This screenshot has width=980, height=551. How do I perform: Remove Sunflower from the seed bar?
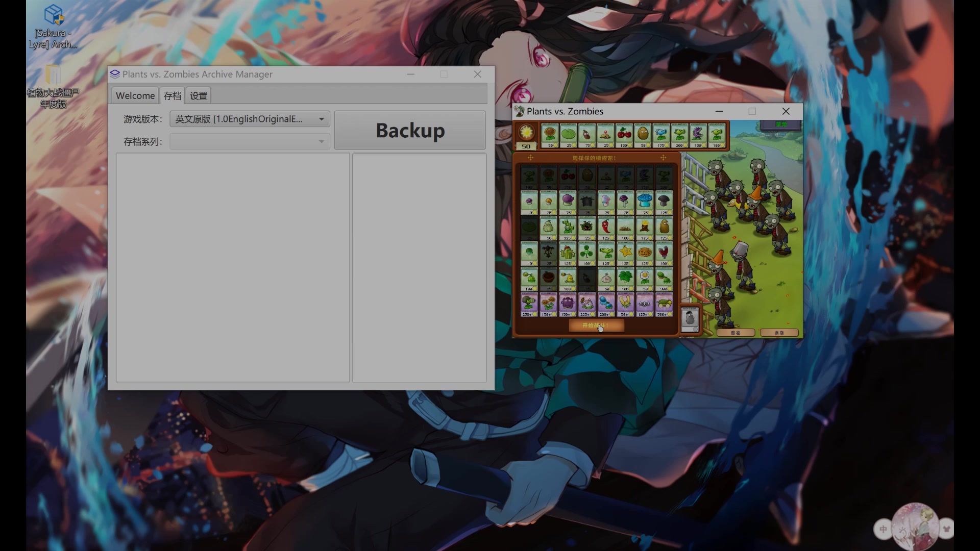tap(550, 135)
